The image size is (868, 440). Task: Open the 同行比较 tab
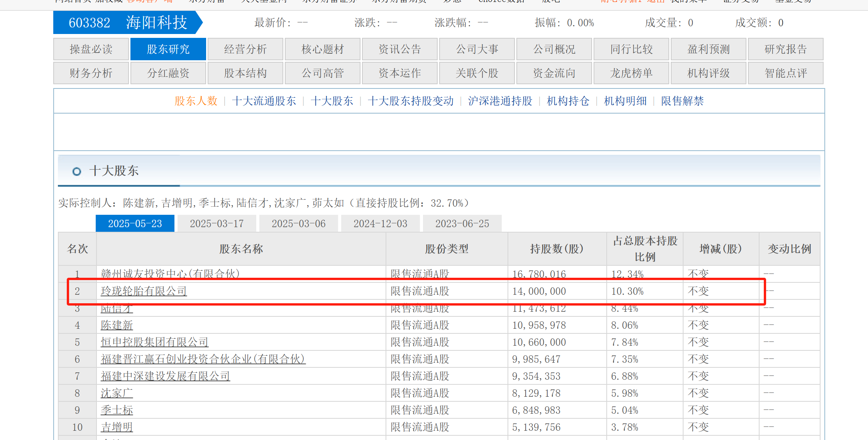click(x=631, y=49)
